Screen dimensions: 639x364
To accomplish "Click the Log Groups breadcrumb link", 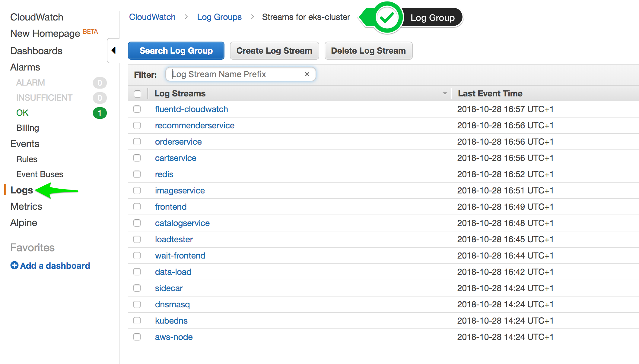I will point(219,17).
